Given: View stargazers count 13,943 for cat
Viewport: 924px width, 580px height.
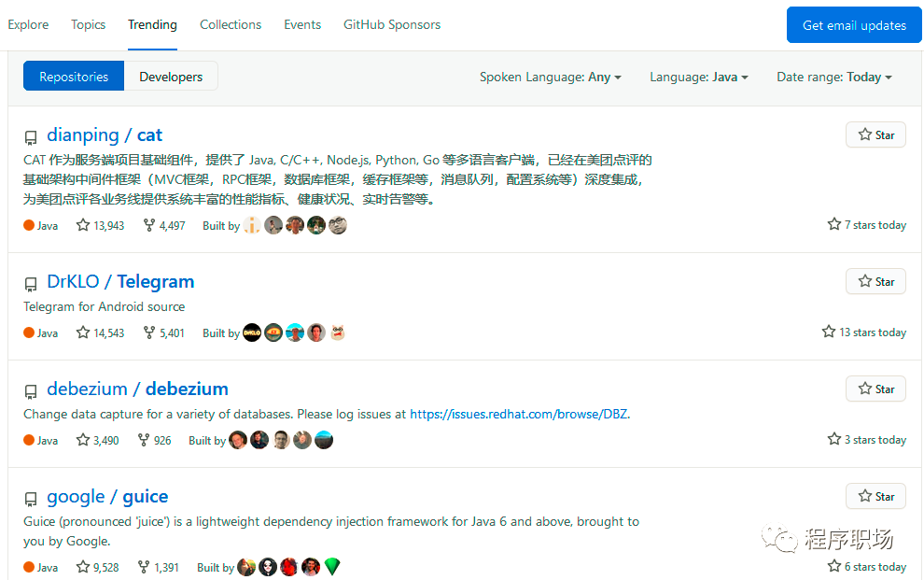Looking at the screenshot, I should pos(100,225).
